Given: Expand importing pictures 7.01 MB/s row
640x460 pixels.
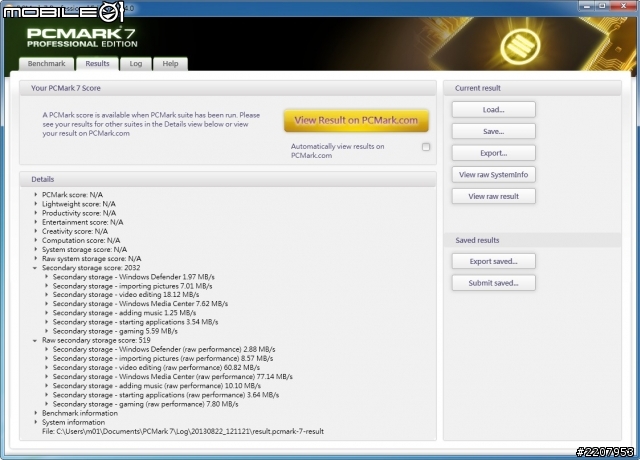Looking at the screenshot, I should pos(47,286).
